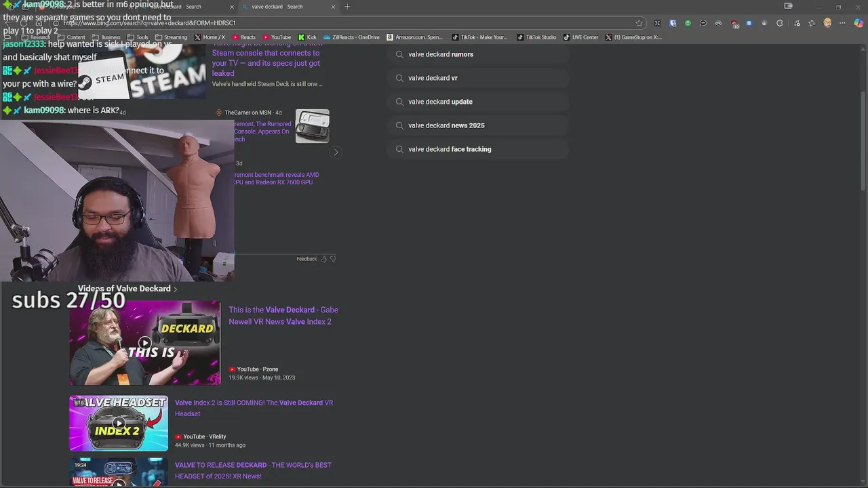Open the browser profile avatar

click(x=827, y=23)
